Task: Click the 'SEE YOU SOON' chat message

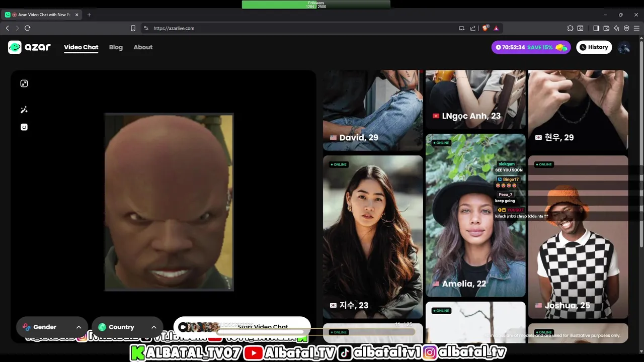Action: coord(509,170)
